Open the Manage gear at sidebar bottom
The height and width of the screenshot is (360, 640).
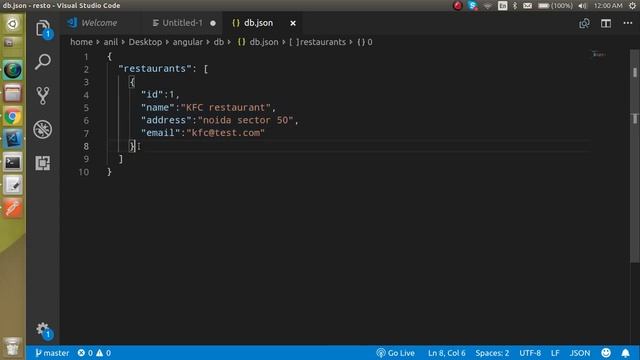point(43,330)
